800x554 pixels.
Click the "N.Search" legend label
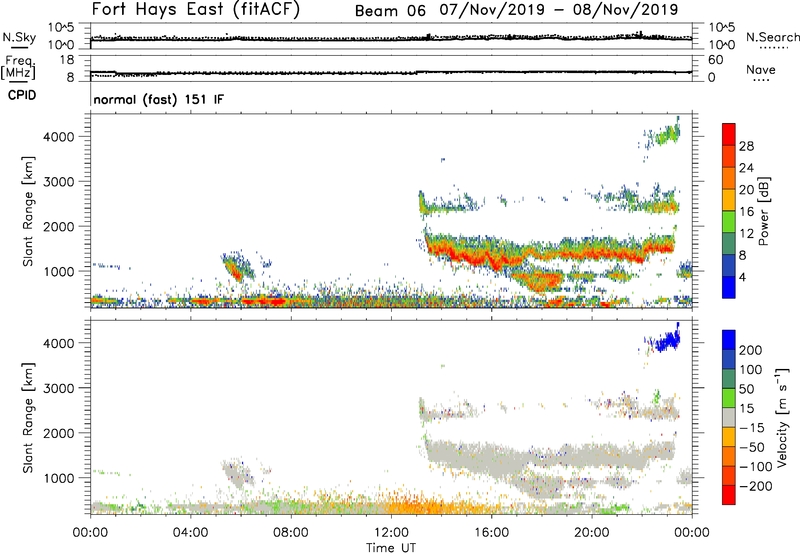773,37
